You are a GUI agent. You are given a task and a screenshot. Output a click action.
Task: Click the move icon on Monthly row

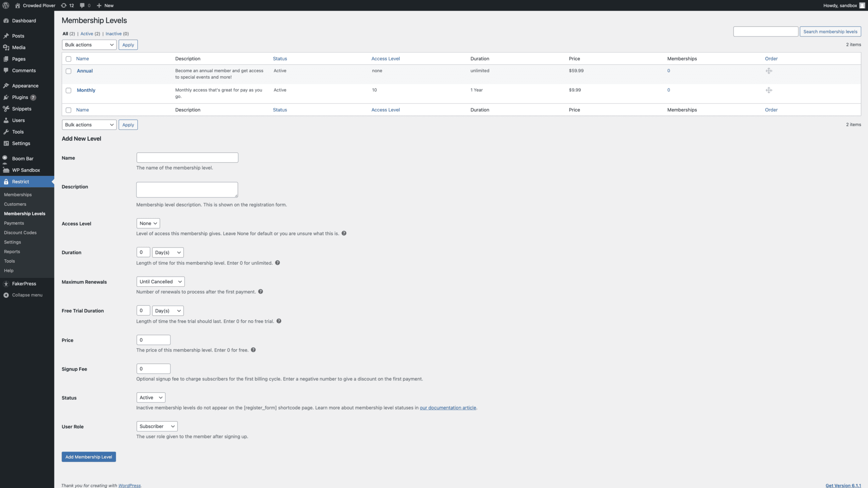[x=769, y=90]
